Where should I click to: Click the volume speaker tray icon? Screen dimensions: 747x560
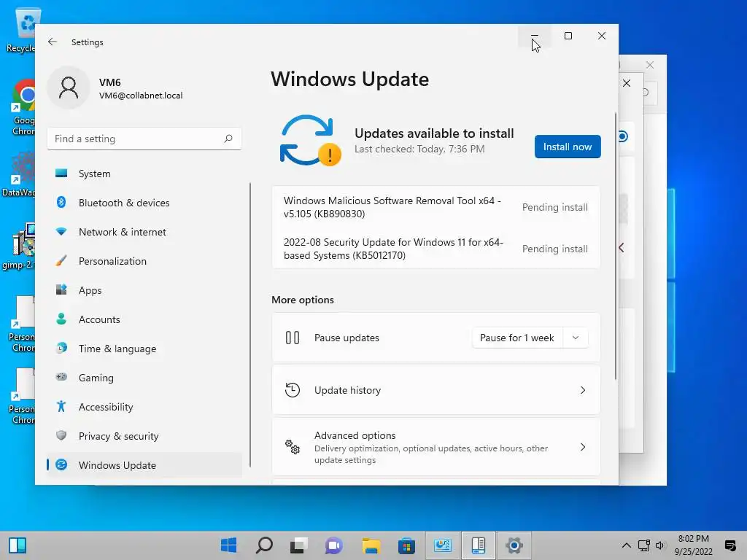click(x=660, y=545)
